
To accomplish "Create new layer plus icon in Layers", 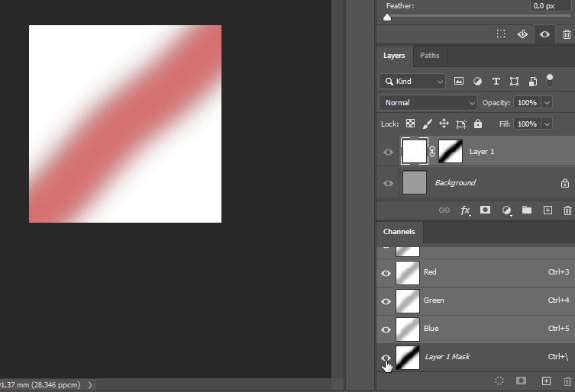I will 548,210.
